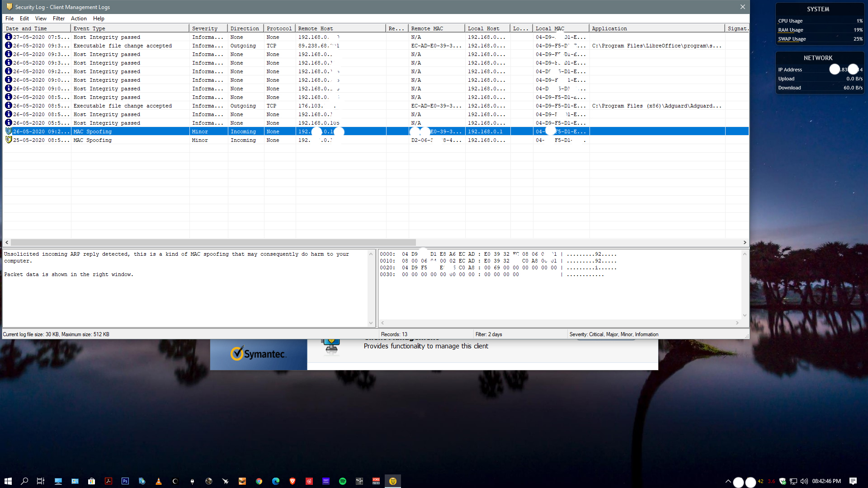Launch VLC media player from taskbar
The image size is (868, 488).
coord(158,481)
